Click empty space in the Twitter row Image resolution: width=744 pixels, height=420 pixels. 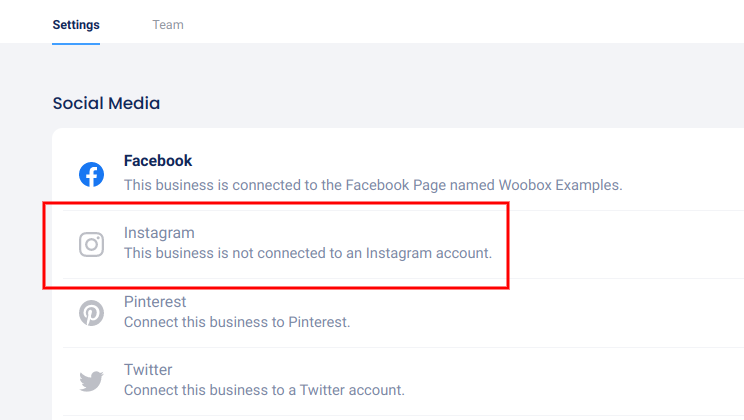pos(600,381)
